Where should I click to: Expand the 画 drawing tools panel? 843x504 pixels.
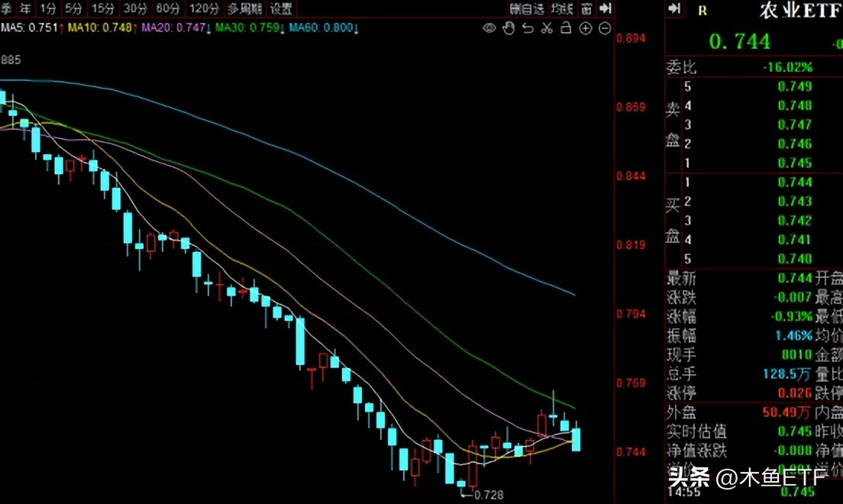(585, 9)
